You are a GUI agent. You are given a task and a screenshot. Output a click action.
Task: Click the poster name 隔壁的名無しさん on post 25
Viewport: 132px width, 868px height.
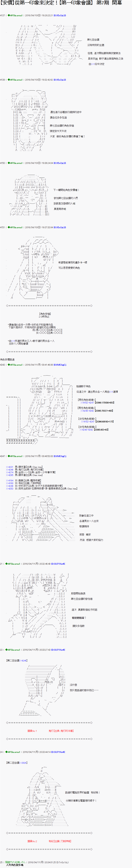click(15, 862)
